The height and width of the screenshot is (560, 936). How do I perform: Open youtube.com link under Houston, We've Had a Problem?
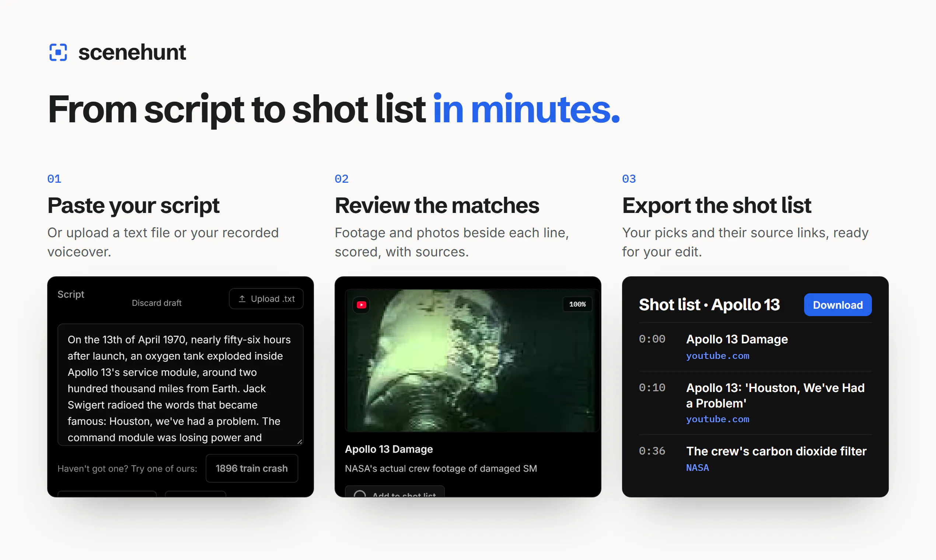tap(717, 419)
